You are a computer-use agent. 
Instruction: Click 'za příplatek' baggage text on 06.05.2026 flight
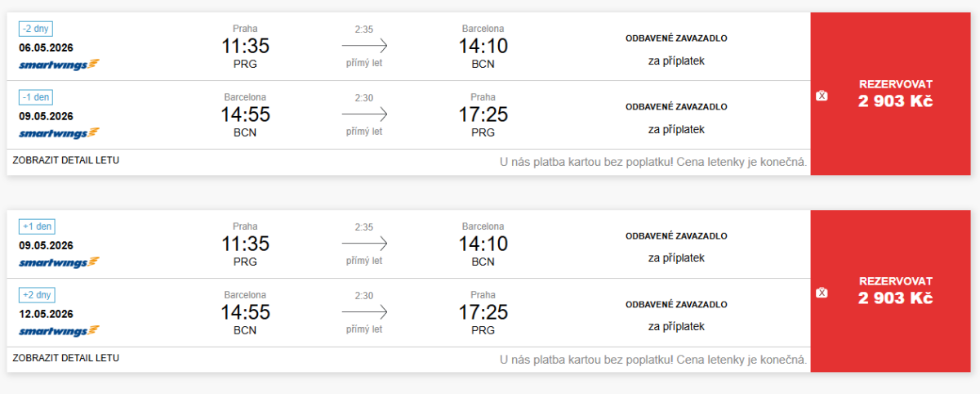coord(676,60)
